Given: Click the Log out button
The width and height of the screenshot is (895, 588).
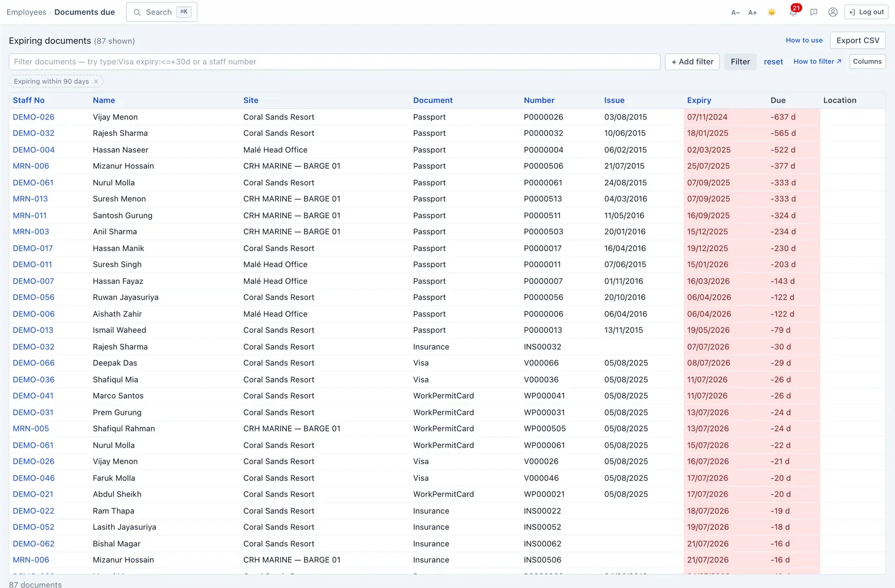Looking at the screenshot, I should point(866,12).
